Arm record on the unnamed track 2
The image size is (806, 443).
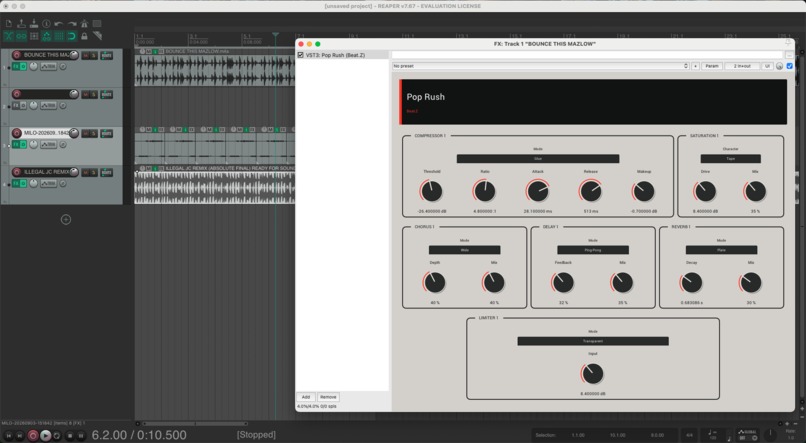(16, 94)
